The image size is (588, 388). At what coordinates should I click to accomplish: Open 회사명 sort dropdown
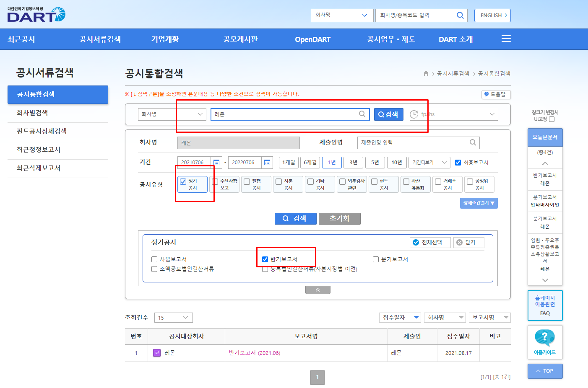coord(445,318)
